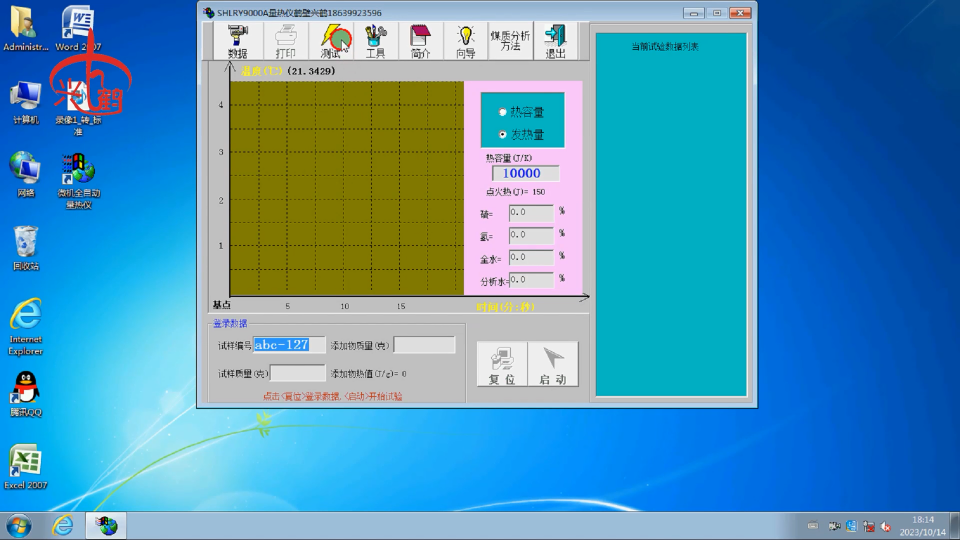Viewport: 960px width, 540px height.
Task: Click the Show Desktop strip beside the clock
Action: pos(955,526)
